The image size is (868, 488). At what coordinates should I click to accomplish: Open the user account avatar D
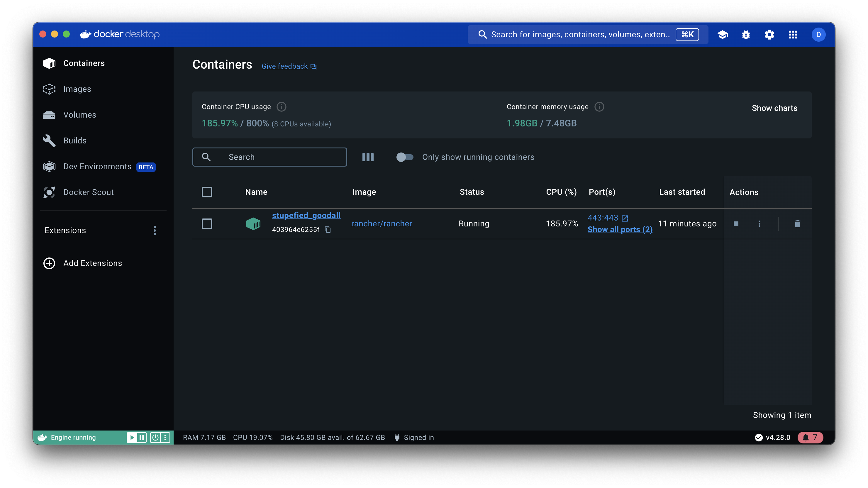[x=818, y=34]
